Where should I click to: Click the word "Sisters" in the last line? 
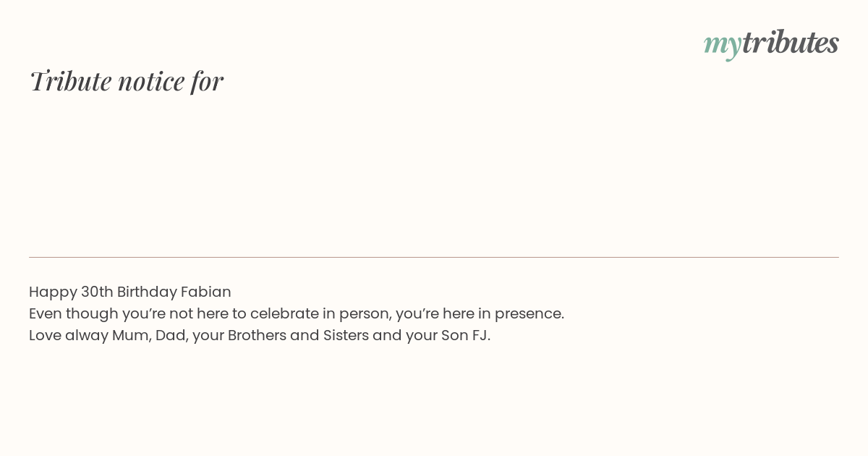click(346, 335)
